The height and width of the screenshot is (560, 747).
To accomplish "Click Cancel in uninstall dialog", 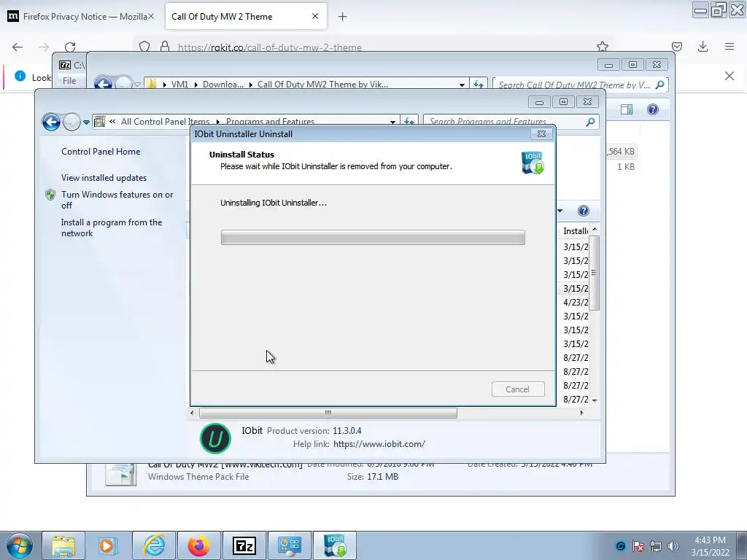I will tap(518, 389).
